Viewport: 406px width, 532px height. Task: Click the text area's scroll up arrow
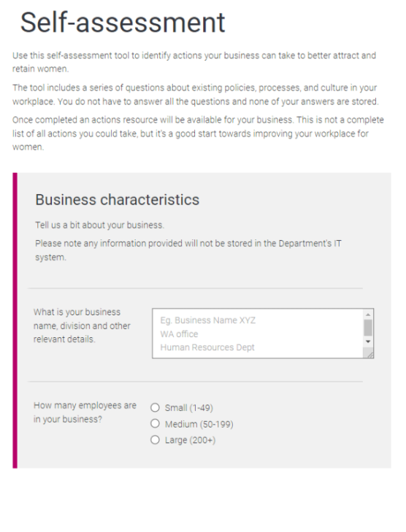[368, 314]
